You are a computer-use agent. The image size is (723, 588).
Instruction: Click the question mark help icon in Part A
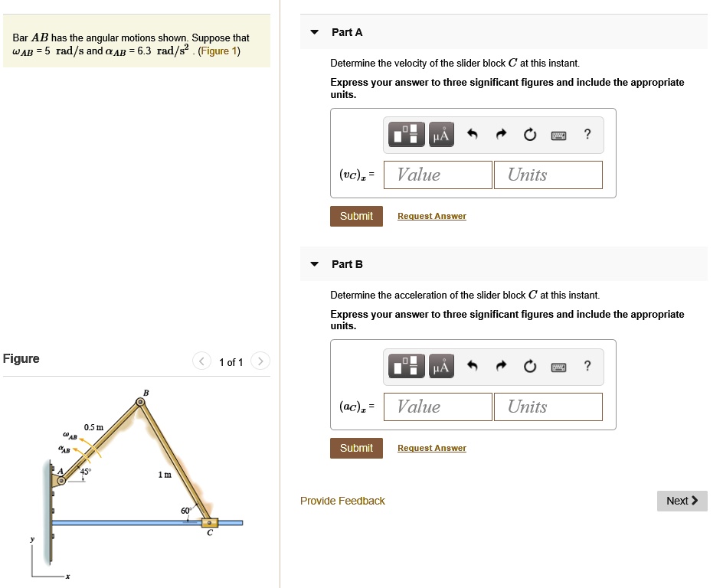587,134
